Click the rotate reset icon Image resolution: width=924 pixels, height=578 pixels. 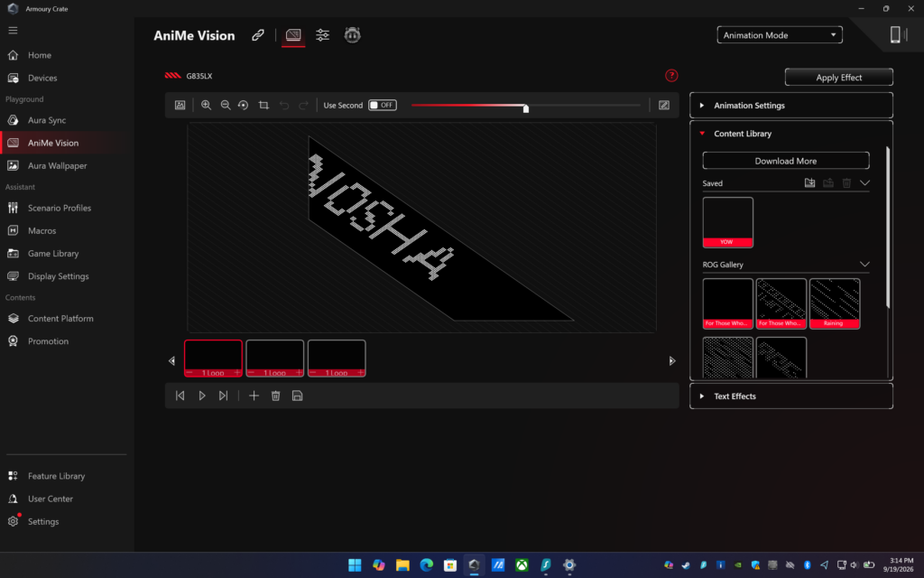coord(243,105)
